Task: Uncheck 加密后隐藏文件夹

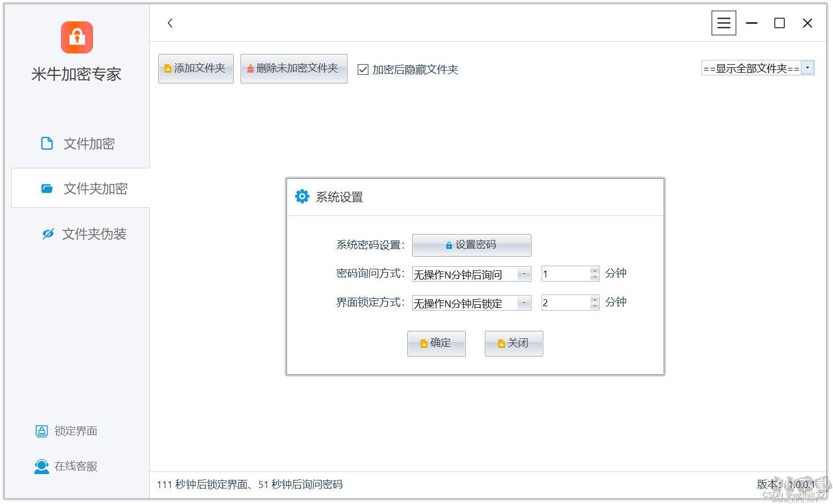Action: (362, 69)
